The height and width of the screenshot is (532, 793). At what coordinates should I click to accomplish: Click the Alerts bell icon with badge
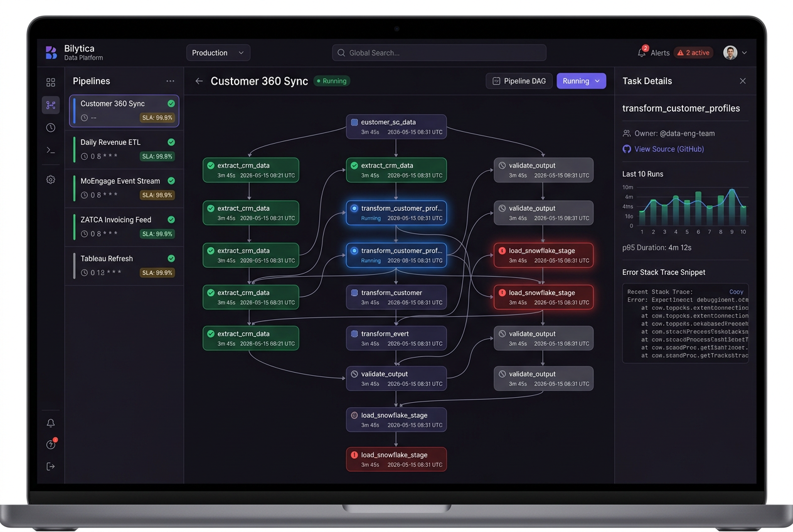(x=642, y=52)
